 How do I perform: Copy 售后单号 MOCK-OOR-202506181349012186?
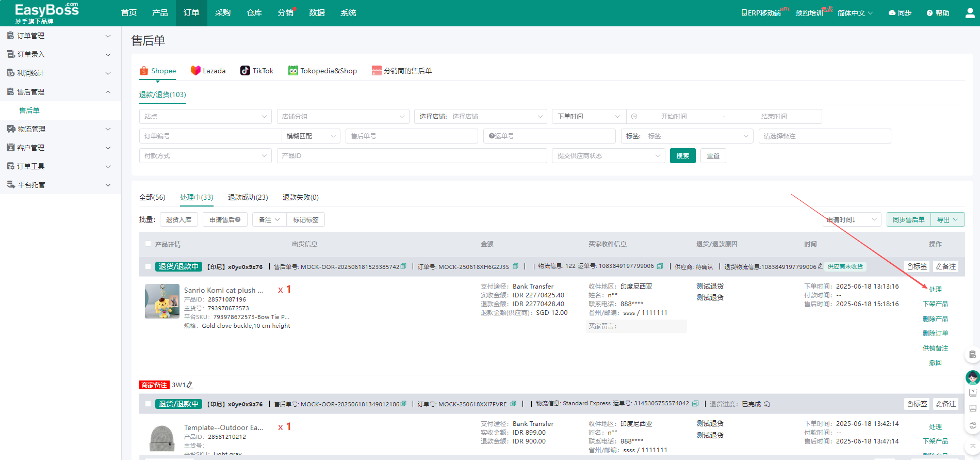403,404
